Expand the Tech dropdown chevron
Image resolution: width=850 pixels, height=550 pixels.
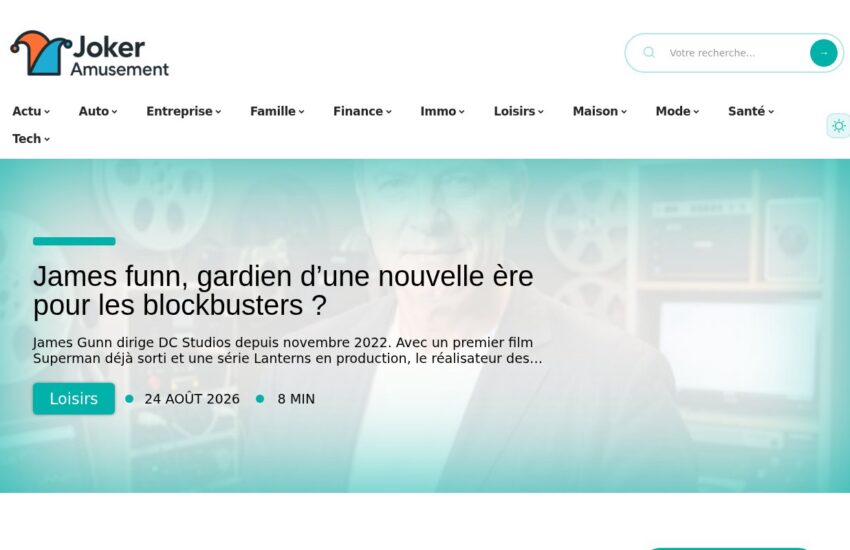47,140
